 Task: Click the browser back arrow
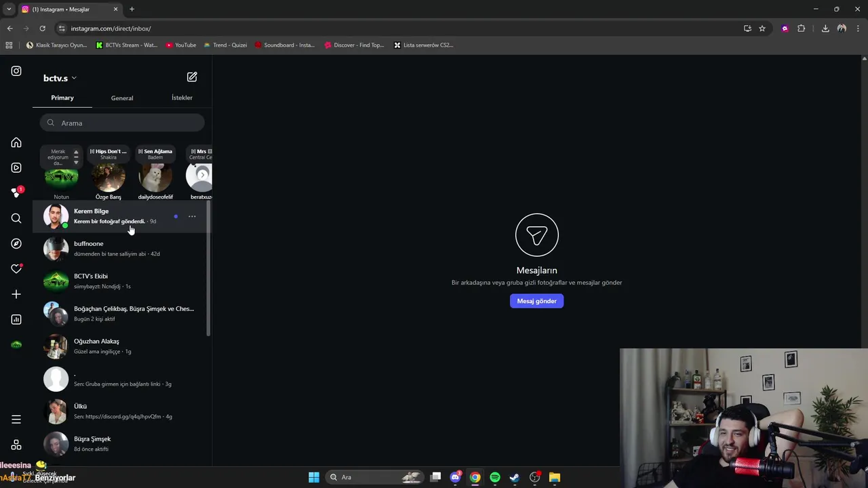click(9, 28)
